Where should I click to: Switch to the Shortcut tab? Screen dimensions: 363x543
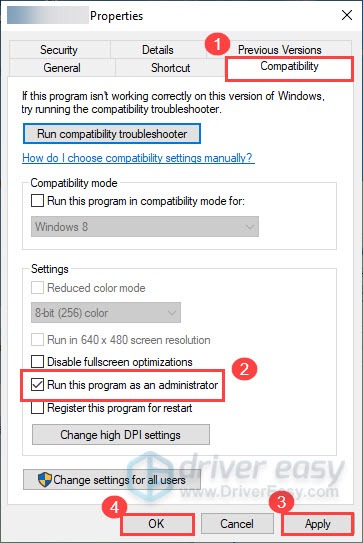[x=170, y=68]
